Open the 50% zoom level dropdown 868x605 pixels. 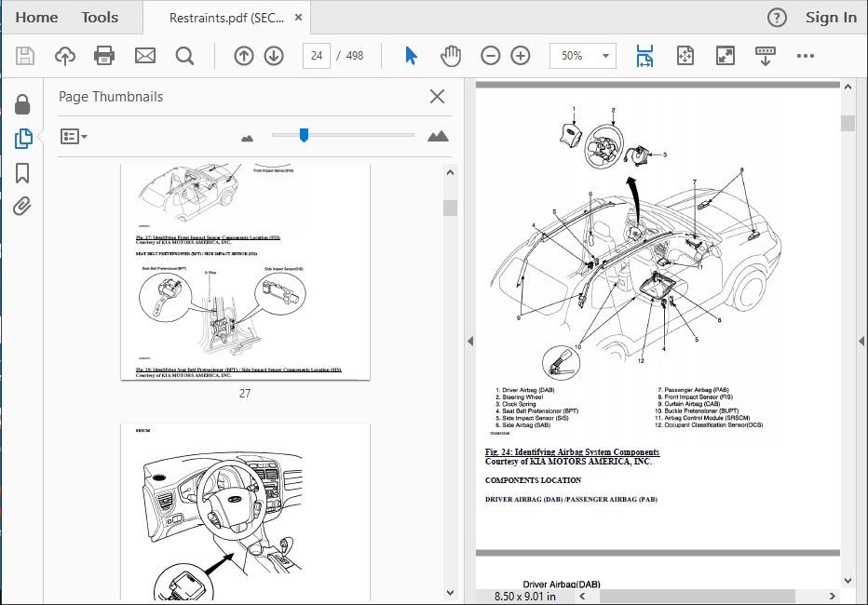[x=583, y=56]
